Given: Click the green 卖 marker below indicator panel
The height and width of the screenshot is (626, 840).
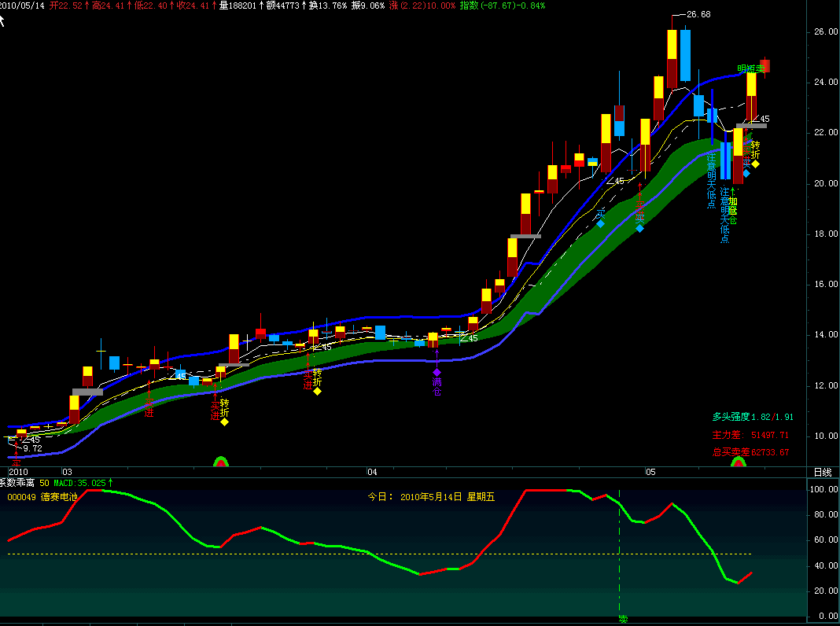Looking at the screenshot, I should [623, 619].
